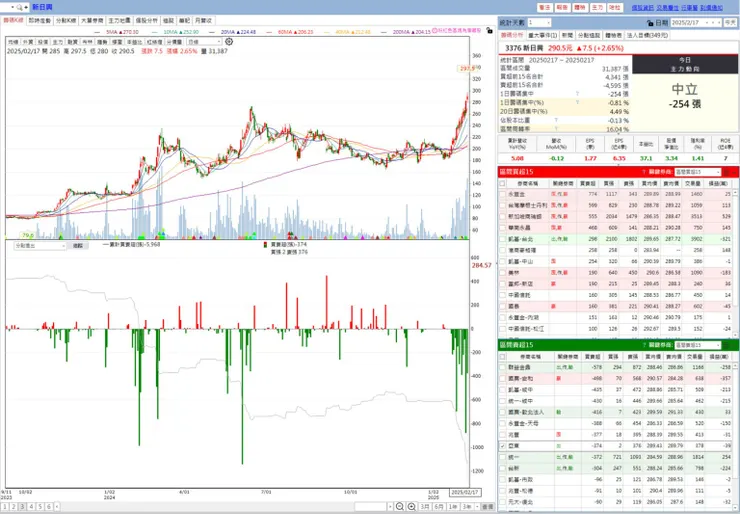Open dropdown arrow next to 3年 button
The image size is (740, 514).
pyautogui.click(x=477, y=506)
